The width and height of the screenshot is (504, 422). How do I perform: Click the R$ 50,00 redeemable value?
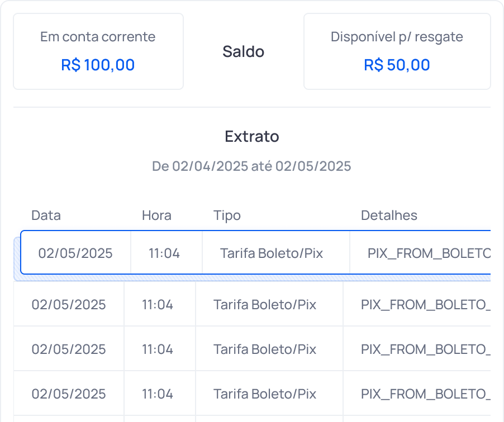pos(397,65)
